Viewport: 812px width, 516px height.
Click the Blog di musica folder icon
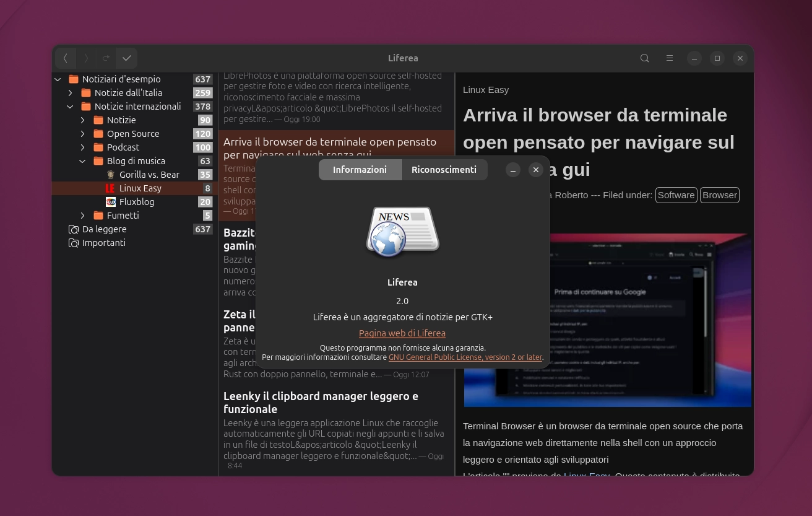(98, 161)
